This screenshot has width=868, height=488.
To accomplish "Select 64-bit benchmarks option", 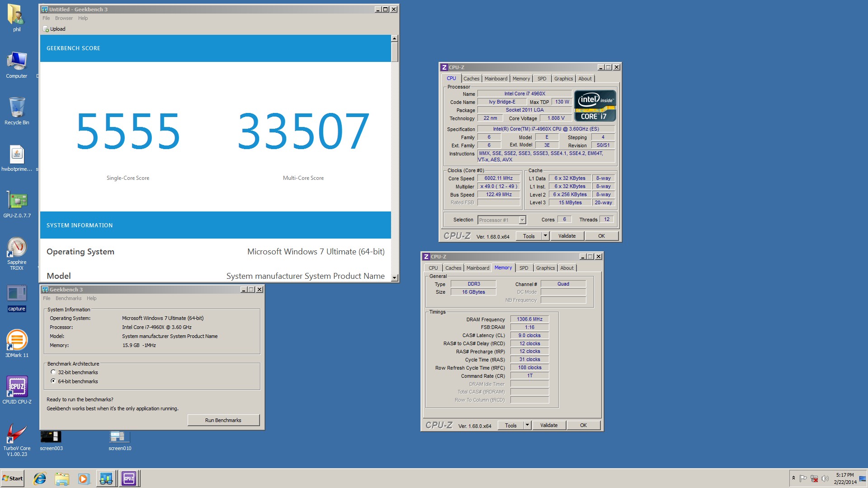I will click(53, 381).
